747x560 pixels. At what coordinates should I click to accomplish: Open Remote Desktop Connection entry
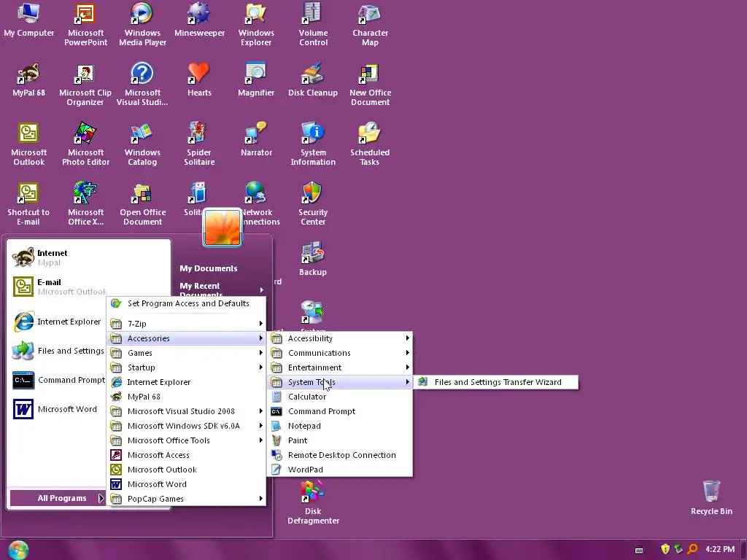click(340, 455)
